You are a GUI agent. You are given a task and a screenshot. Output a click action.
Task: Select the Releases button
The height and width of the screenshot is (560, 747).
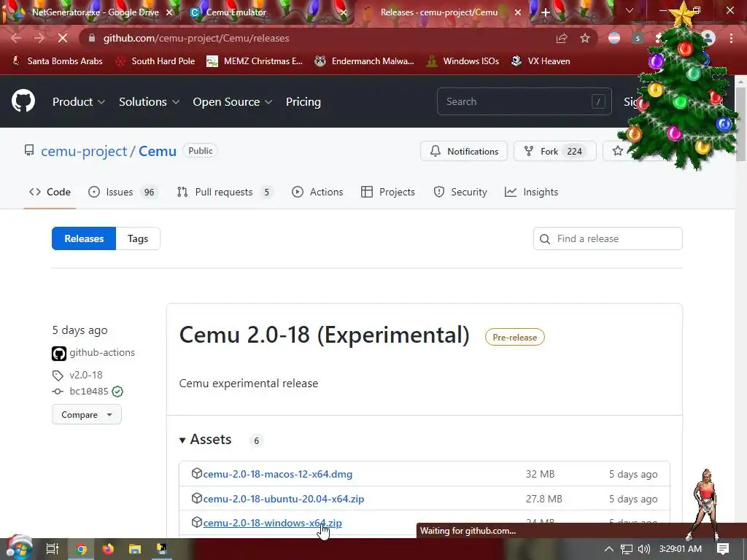click(x=84, y=238)
